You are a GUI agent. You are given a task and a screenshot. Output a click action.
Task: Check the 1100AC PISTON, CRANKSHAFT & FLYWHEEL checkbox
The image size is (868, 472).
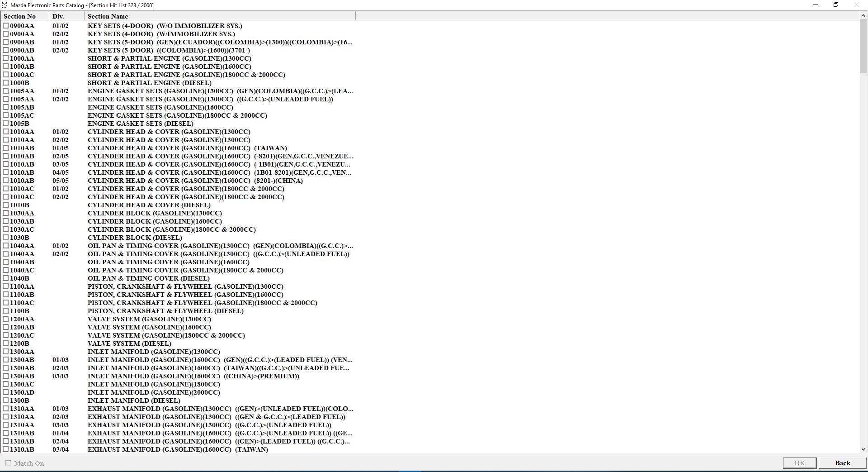[x=5, y=303]
